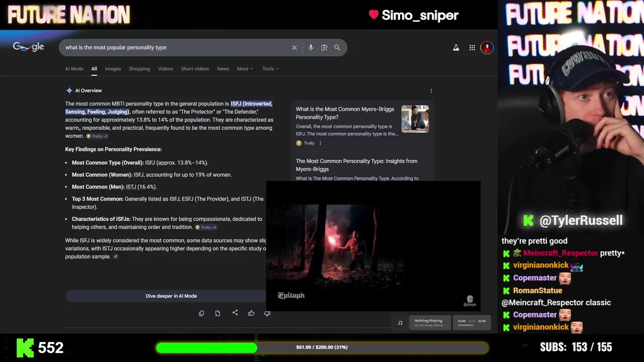The width and height of the screenshot is (644, 362).
Task: Go to the Videos tab
Action: tap(165, 69)
